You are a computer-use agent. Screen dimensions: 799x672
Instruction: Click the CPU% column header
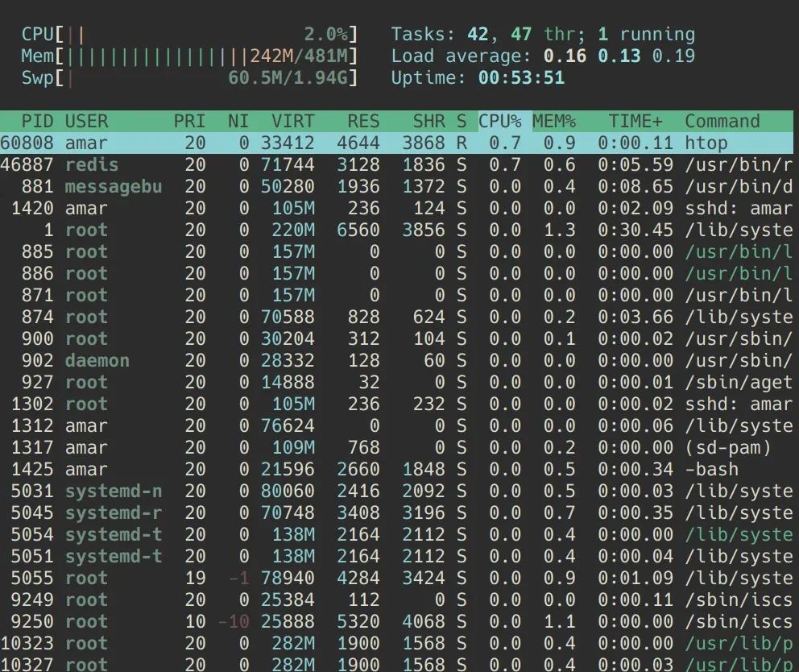(x=500, y=122)
